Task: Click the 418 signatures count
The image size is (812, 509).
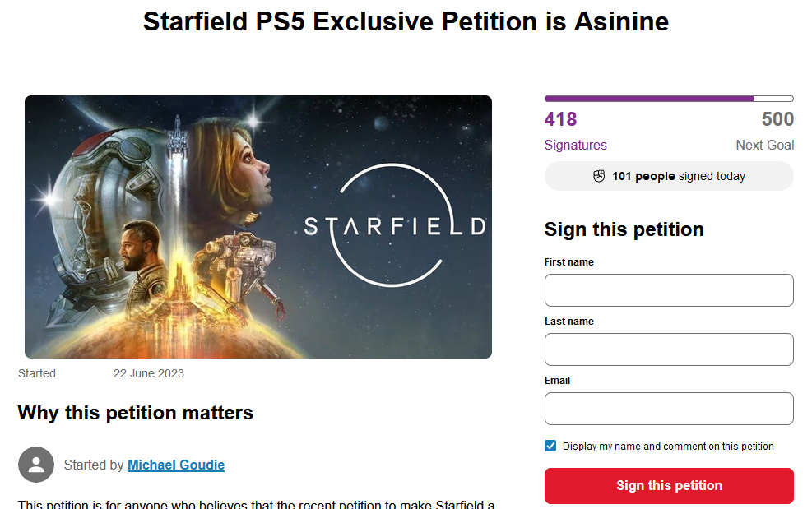Action: (560, 119)
